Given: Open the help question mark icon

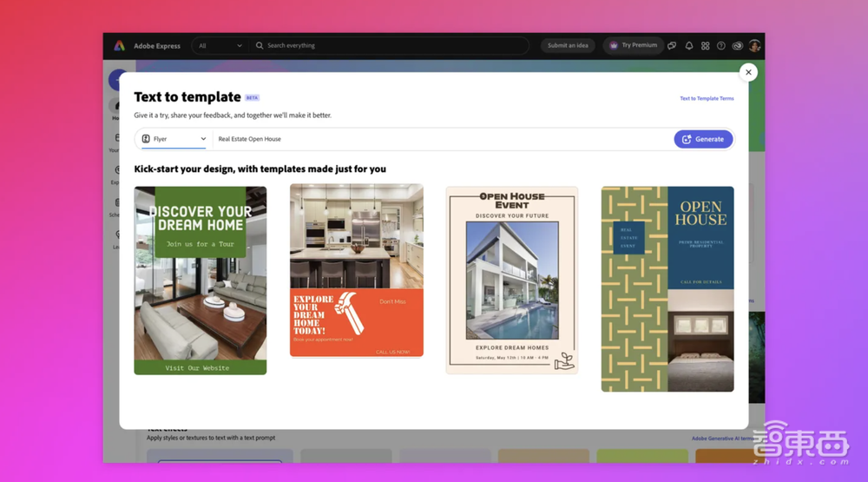Looking at the screenshot, I should 720,46.
